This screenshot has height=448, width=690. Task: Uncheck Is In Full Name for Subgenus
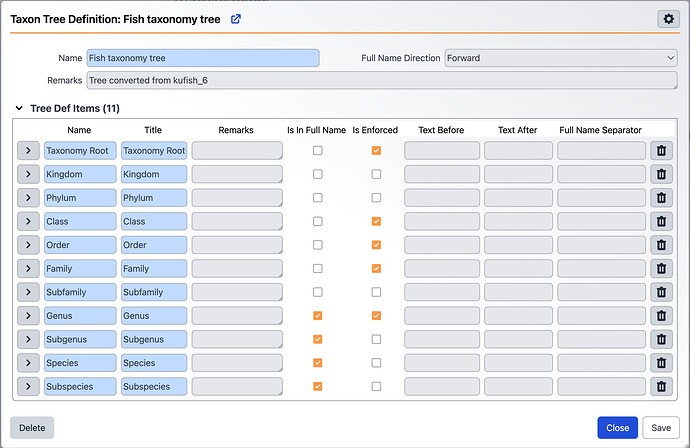tap(318, 339)
